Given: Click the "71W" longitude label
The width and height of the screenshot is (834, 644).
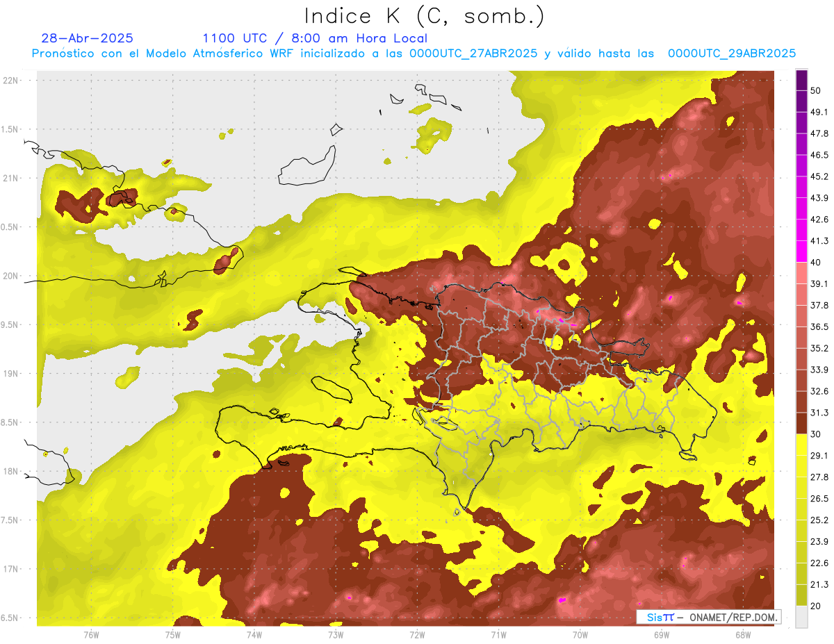Looking at the screenshot, I should pyautogui.click(x=498, y=634).
